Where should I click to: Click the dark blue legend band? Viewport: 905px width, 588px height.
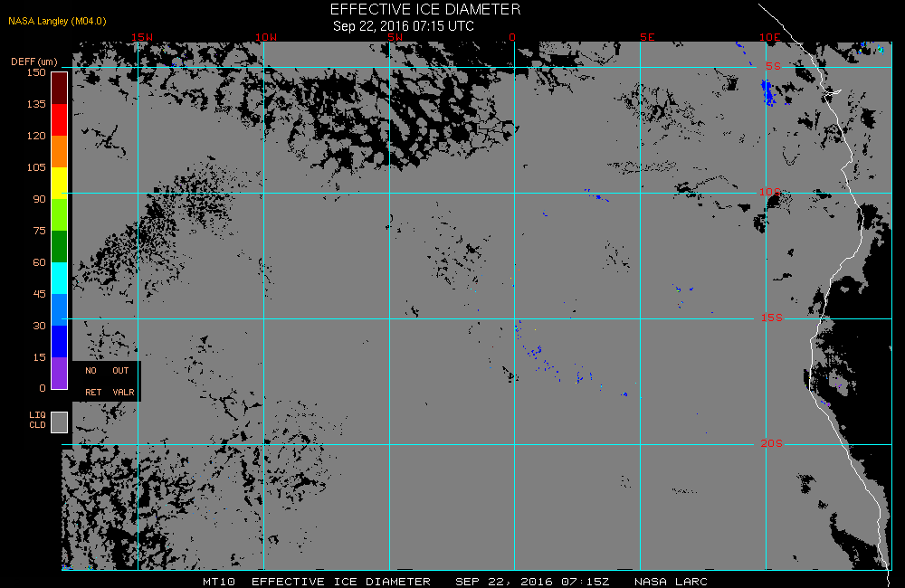click(x=60, y=342)
